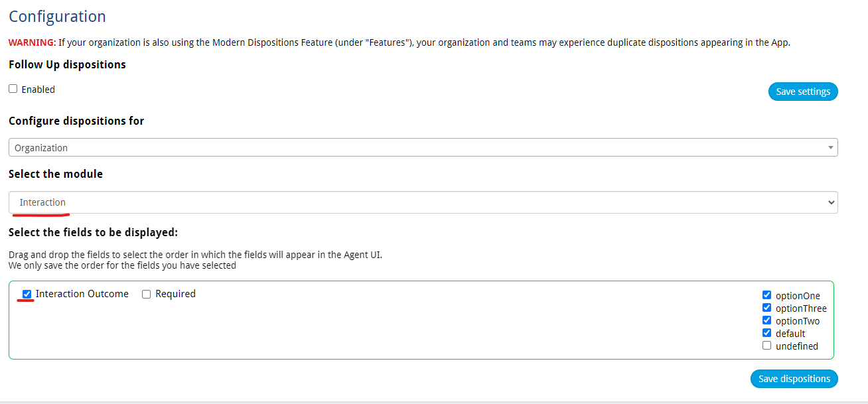
Task: Click the Follow Up dispositions section label
Action: pyautogui.click(x=67, y=64)
